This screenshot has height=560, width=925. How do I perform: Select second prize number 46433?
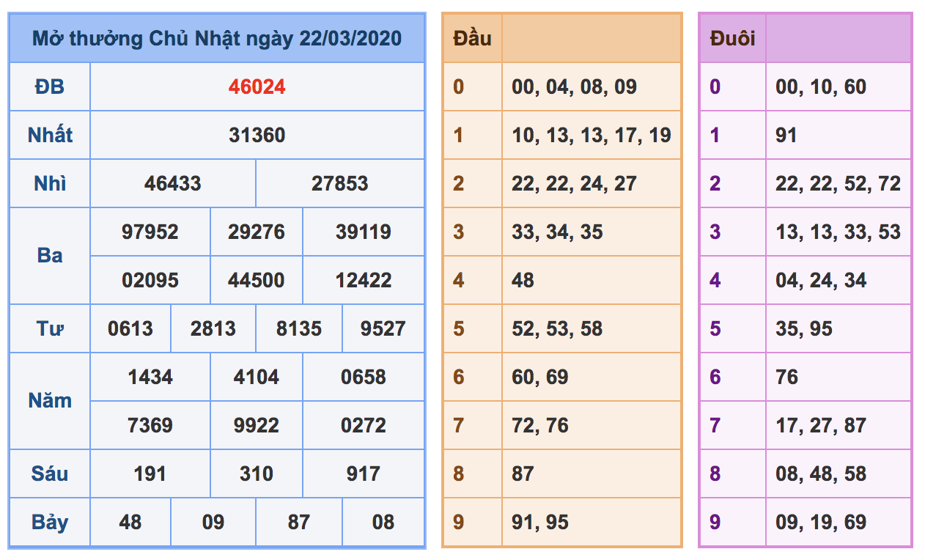pyautogui.click(x=172, y=183)
